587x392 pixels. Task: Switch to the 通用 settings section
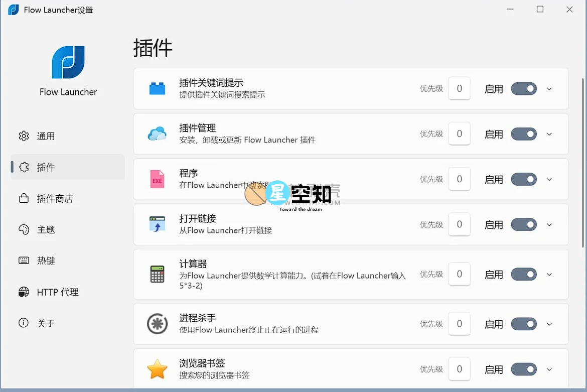46,136
